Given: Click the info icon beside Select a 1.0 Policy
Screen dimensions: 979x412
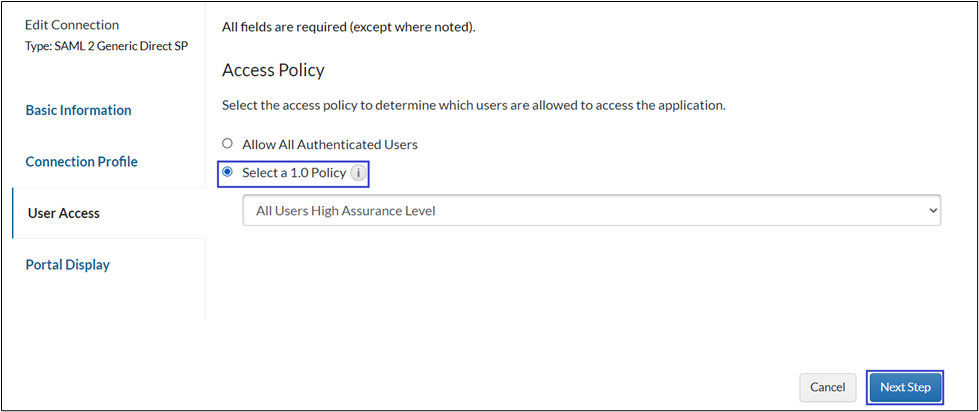Looking at the screenshot, I should tap(360, 173).
